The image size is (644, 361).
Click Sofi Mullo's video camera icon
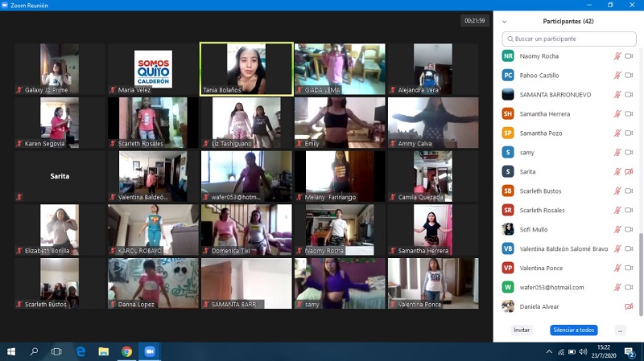629,230
